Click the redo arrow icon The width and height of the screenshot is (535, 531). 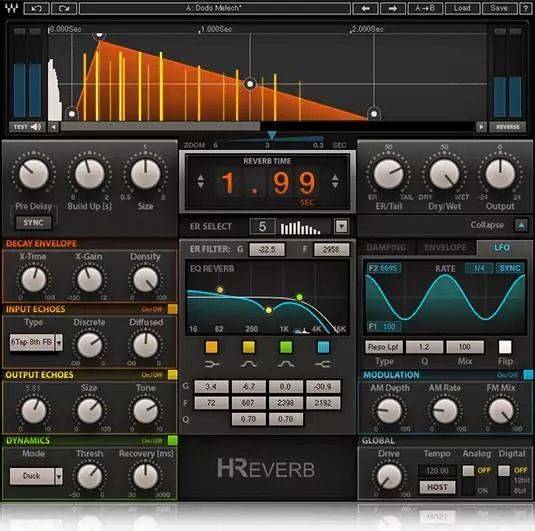coord(64,8)
